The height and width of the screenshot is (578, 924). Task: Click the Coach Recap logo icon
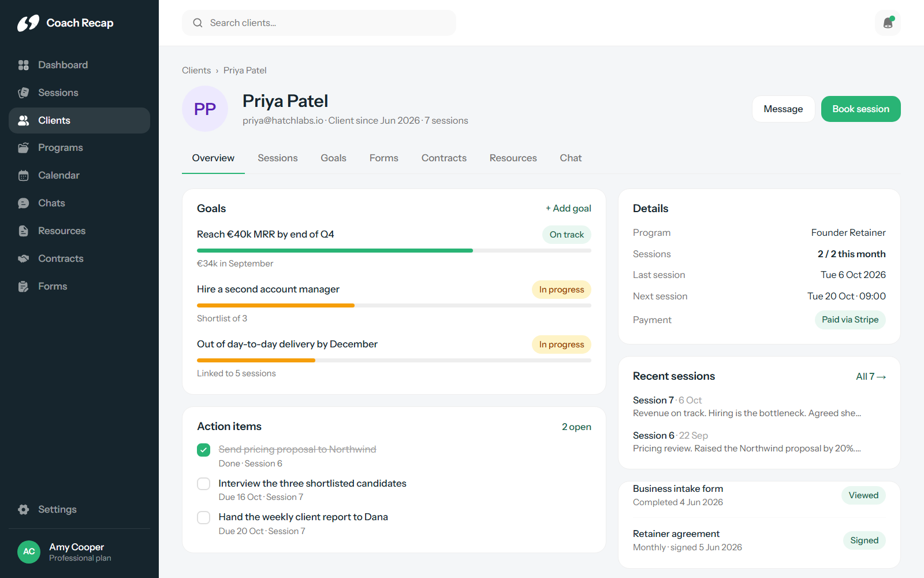click(x=28, y=23)
